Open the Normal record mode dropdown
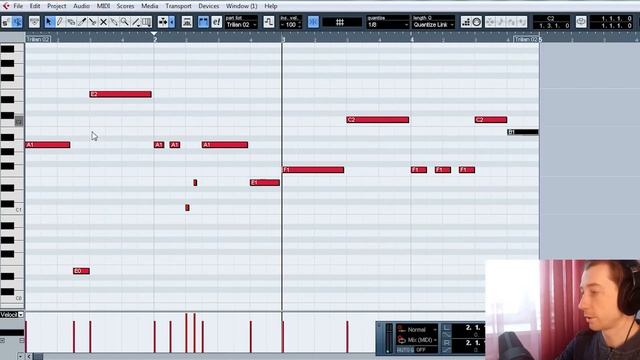640x360 pixels. (x=418, y=329)
